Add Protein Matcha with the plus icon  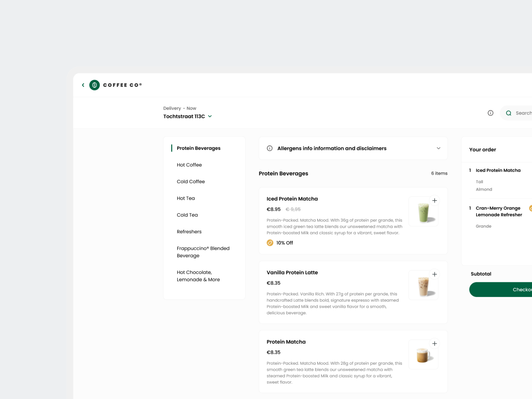(x=435, y=343)
